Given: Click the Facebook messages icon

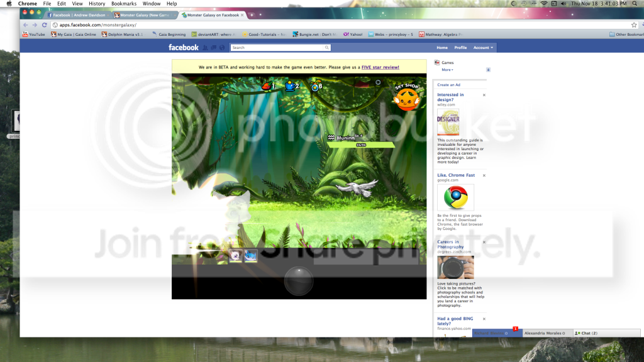Looking at the screenshot, I should tap(214, 48).
